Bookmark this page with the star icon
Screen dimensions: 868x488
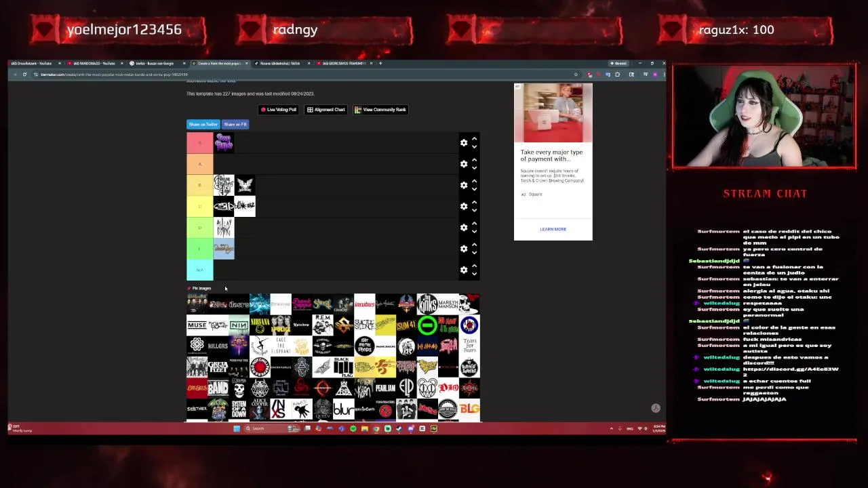click(576, 75)
